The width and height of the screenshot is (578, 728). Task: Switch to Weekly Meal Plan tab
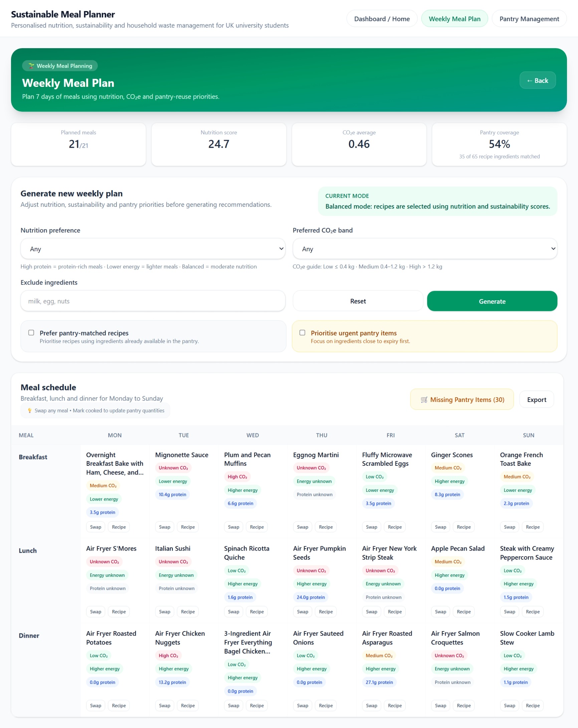tap(454, 19)
